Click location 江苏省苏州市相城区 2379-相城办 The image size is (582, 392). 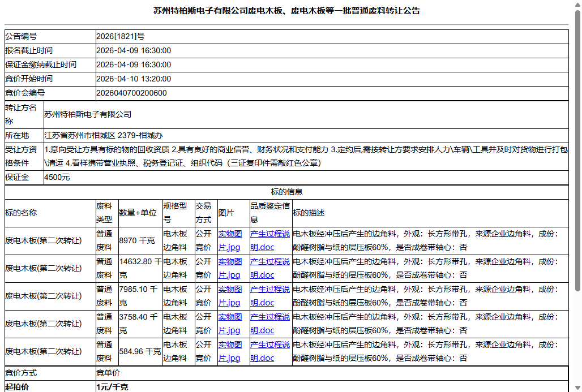point(103,135)
